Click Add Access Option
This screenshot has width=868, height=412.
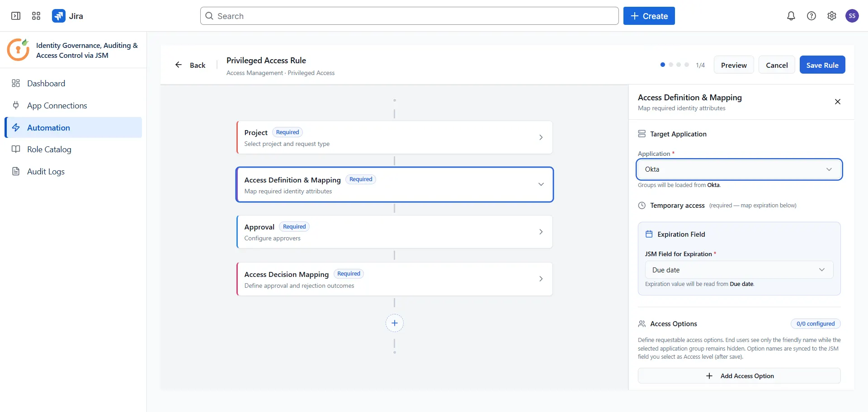pyautogui.click(x=739, y=376)
